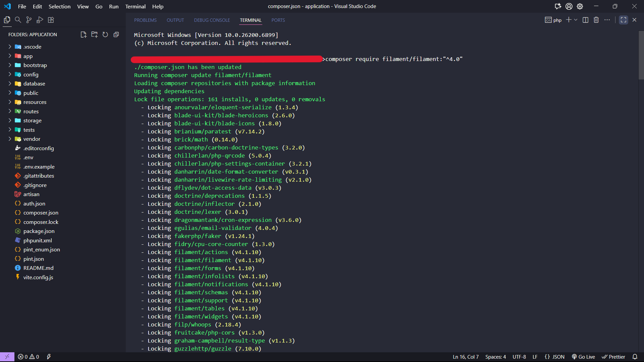Screen dimensions: 644x362
Task: Open the Search view icon
Action: [18, 20]
